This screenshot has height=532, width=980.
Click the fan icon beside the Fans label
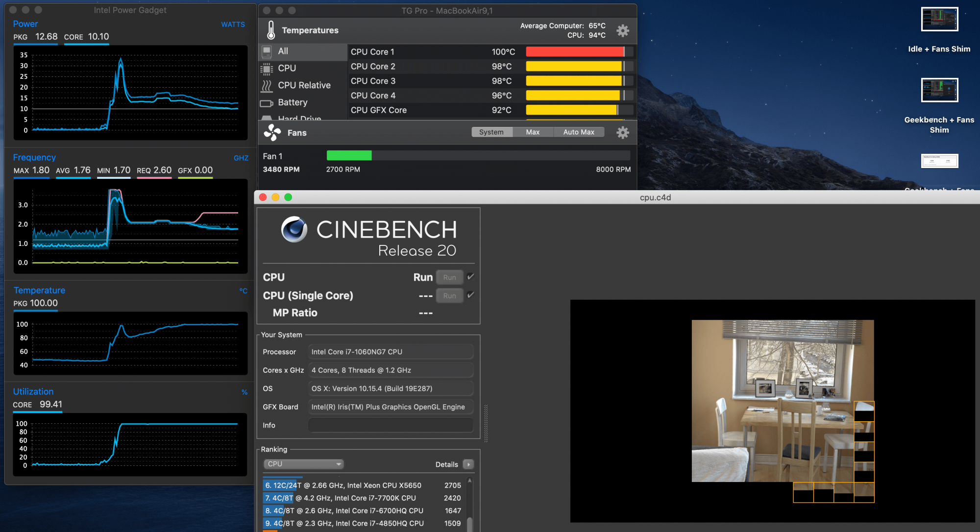coord(272,132)
